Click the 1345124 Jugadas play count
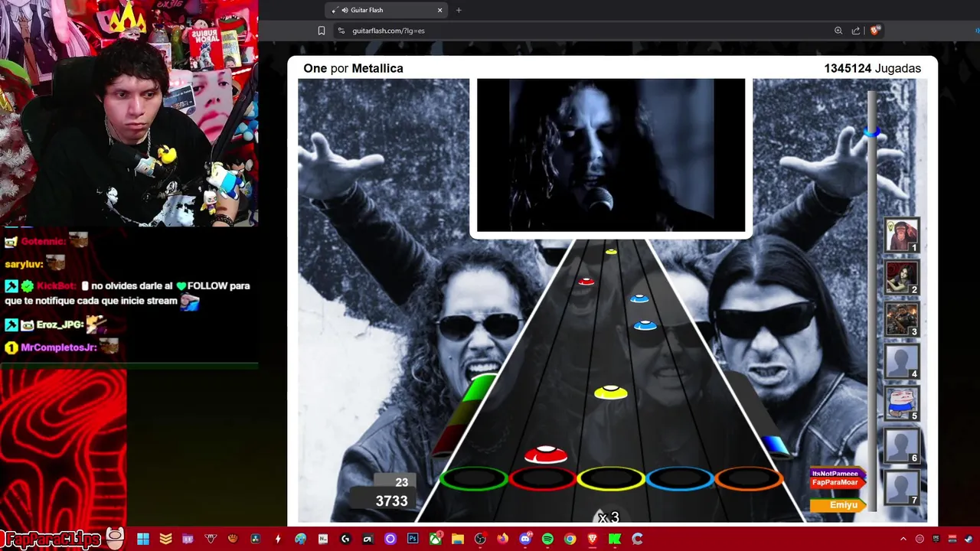This screenshot has width=980, height=551. [872, 68]
